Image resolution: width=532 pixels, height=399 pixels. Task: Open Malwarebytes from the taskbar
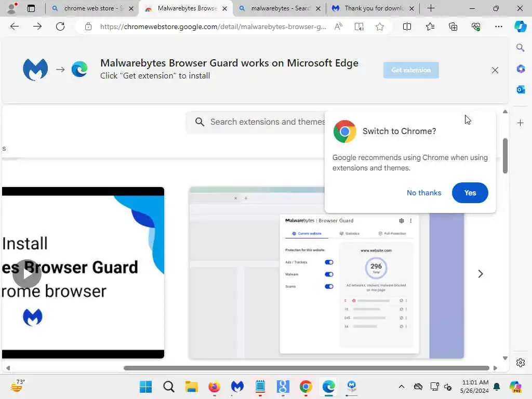[237, 387]
